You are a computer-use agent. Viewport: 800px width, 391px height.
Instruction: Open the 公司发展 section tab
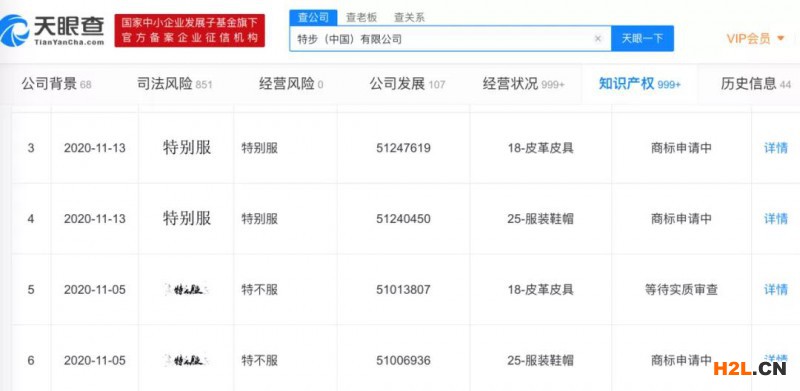[407, 84]
